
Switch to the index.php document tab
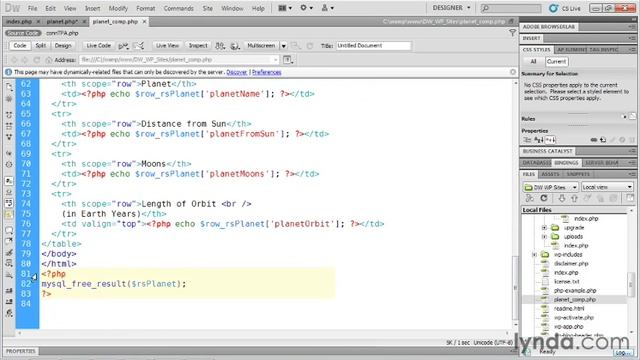[x=19, y=21]
